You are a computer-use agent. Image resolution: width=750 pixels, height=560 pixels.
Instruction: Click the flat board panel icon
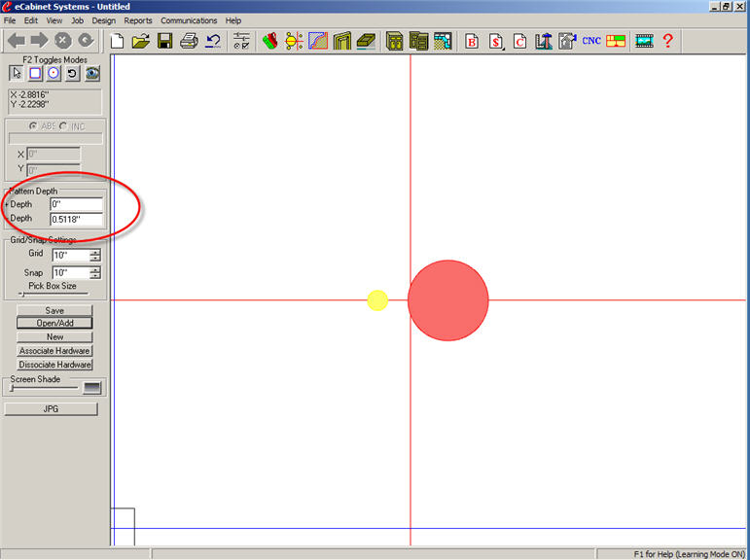point(367,41)
